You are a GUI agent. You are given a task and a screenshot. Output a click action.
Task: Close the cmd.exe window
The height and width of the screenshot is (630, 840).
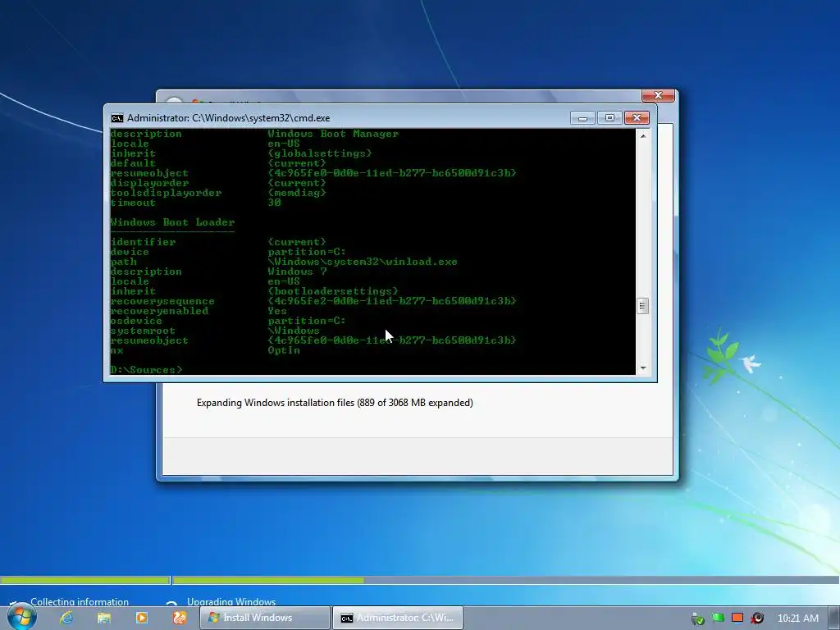[637, 118]
